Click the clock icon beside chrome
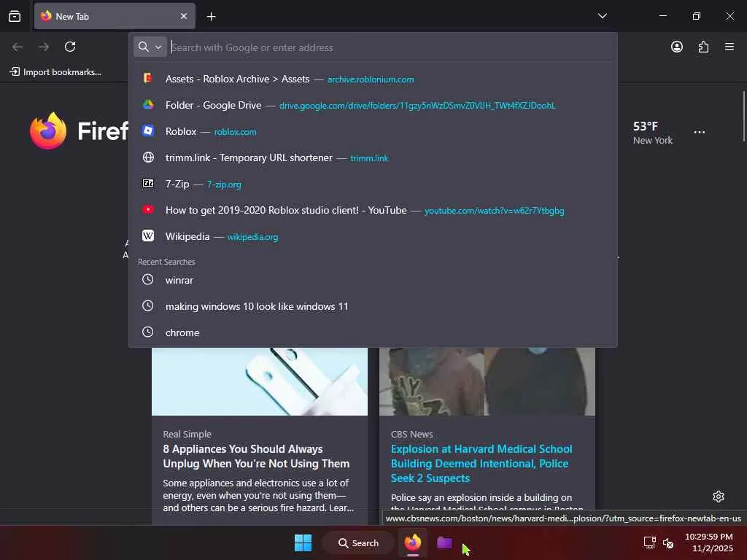The height and width of the screenshot is (560, 747). pos(148,332)
